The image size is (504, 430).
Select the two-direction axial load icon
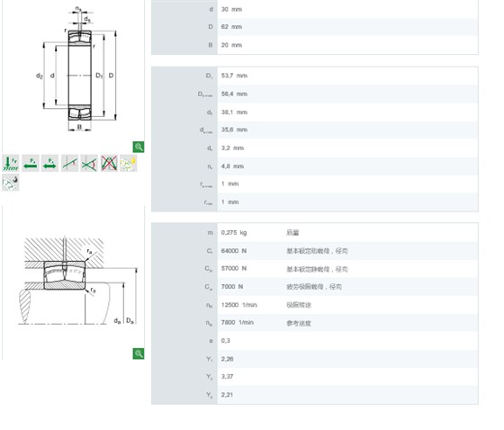tap(49, 163)
